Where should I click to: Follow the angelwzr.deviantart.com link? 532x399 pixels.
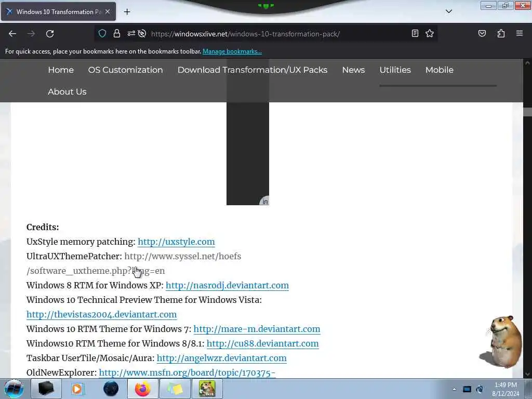click(x=221, y=358)
